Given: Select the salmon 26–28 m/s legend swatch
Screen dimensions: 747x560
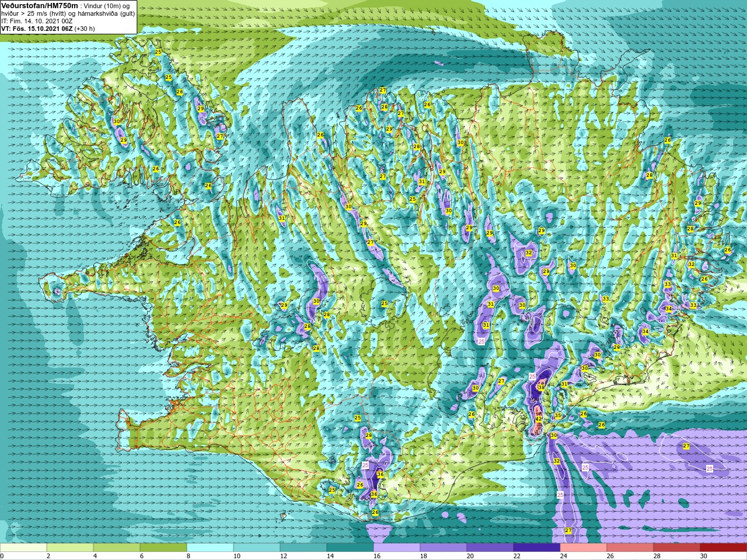Looking at the screenshot, I should pyautogui.click(x=630, y=548).
